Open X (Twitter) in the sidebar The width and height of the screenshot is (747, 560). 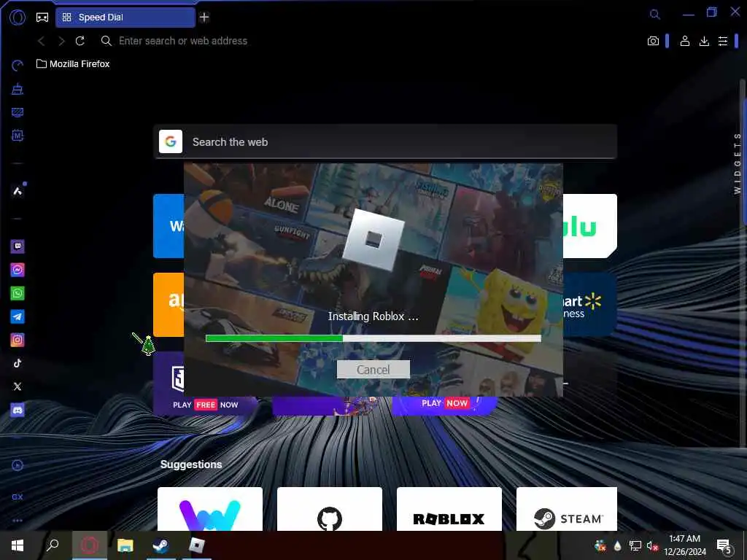pyautogui.click(x=18, y=386)
